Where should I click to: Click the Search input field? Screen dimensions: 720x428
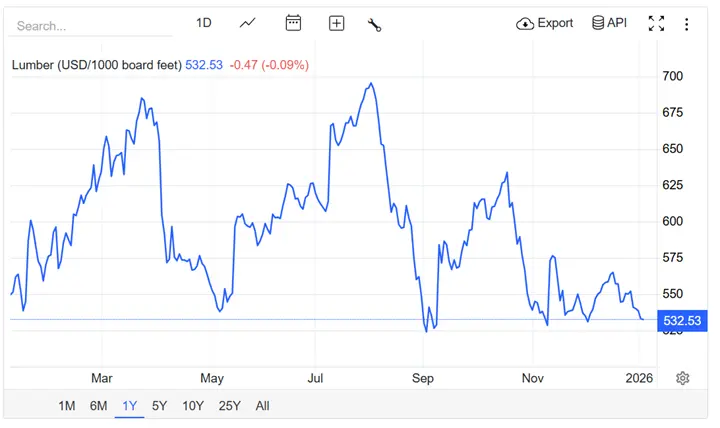click(90, 25)
